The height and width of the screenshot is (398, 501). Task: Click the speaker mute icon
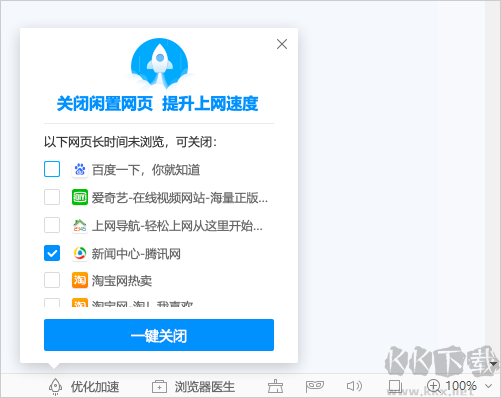click(354, 386)
